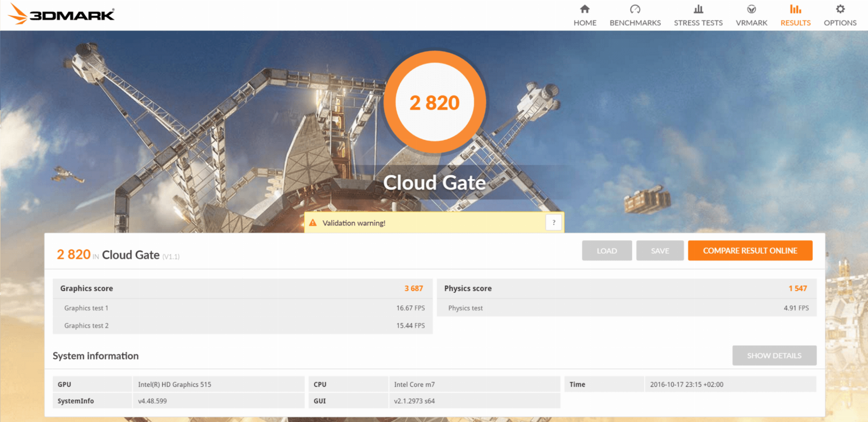Click the Stress Tests bar chart icon
This screenshot has height=422, width=868.
click(698, 9)
